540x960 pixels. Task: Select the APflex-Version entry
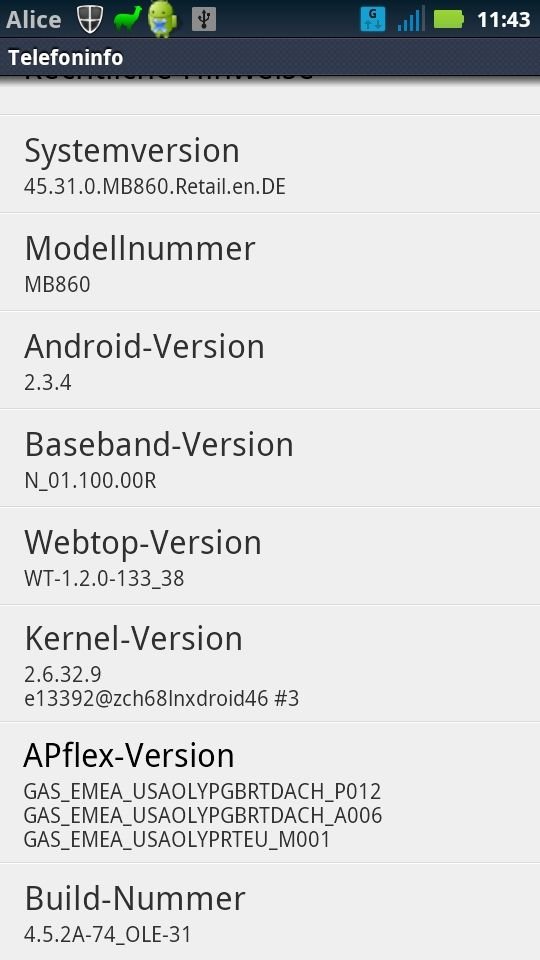click(x=270, y=793)
